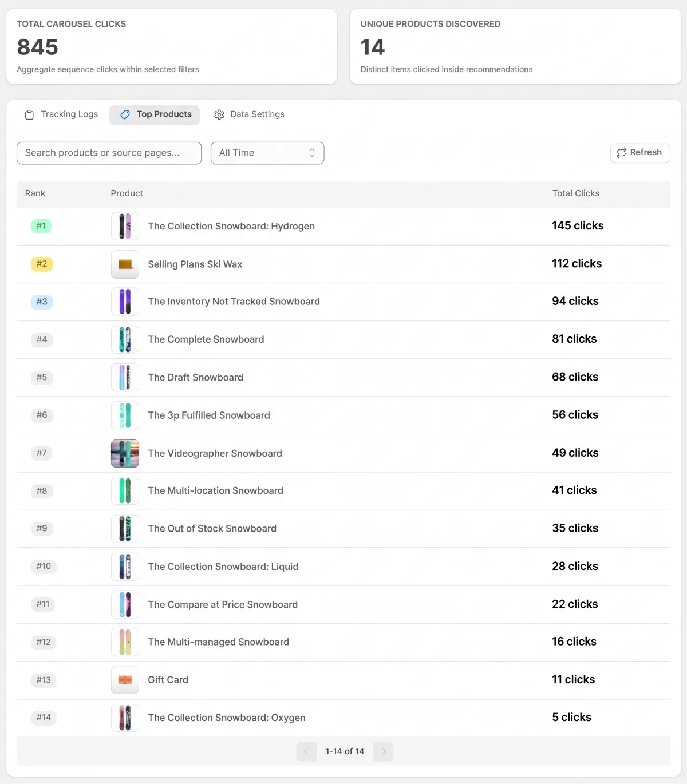Click "The Out of Stock Snowboard" name
The width and height of the screenshot is (687, 784).
pyautogui.click(x=212, y=528)
